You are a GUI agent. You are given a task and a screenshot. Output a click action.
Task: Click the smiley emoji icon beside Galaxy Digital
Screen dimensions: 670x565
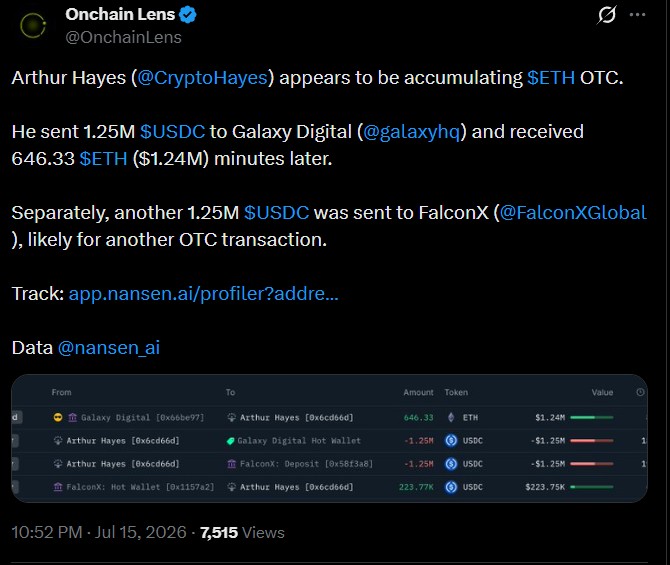[x=58, y=417]
